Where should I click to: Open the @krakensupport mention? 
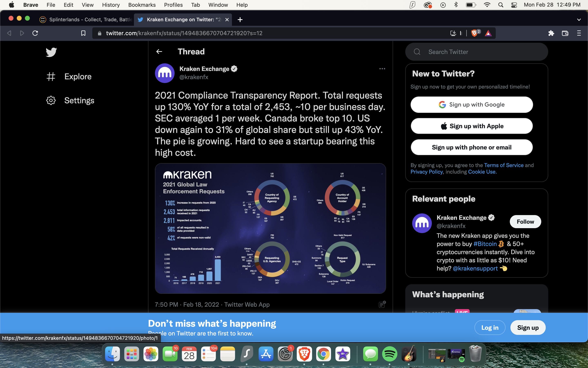pyautogui.click(x=475, y=268)
